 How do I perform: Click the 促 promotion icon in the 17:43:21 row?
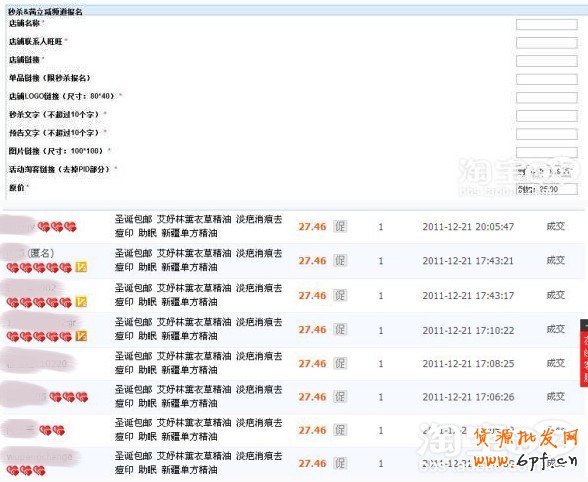340,261
